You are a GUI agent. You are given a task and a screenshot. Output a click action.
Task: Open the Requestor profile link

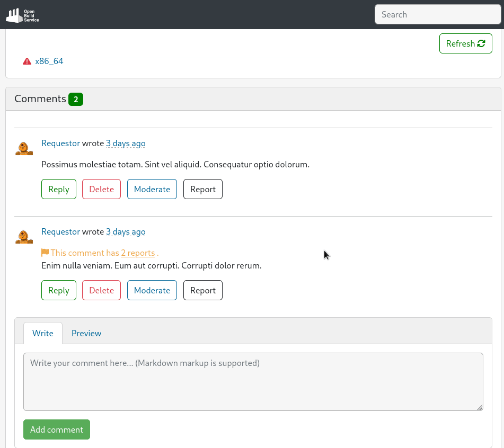pyautogui.click(x=60, y=143)
